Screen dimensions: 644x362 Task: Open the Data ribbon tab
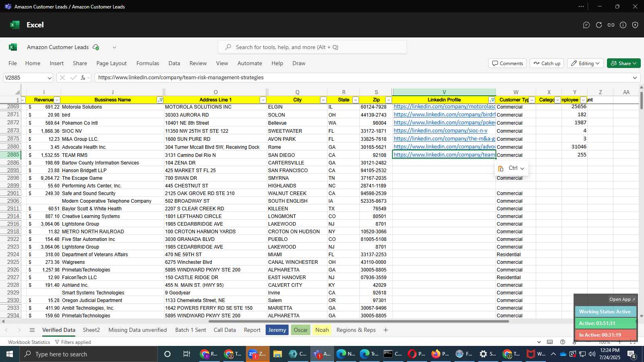174,64
